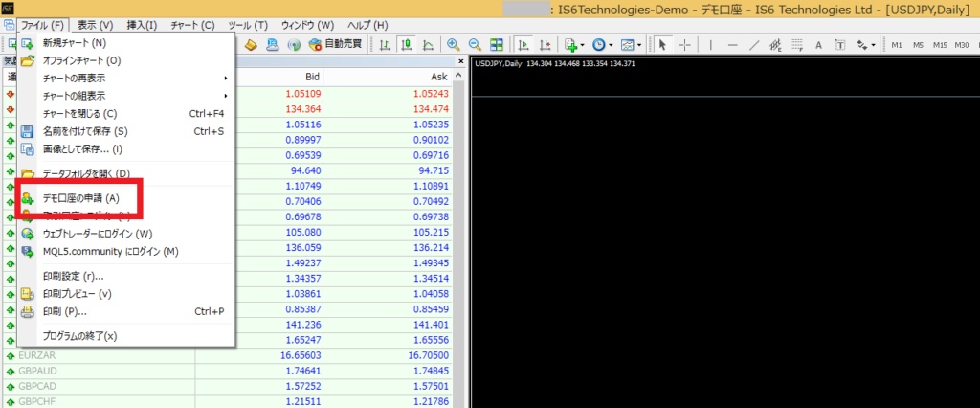Viewport: 980px width, 408px height.
Task: Open the ウィンドウ (W) menu
Action: [307, 26]
